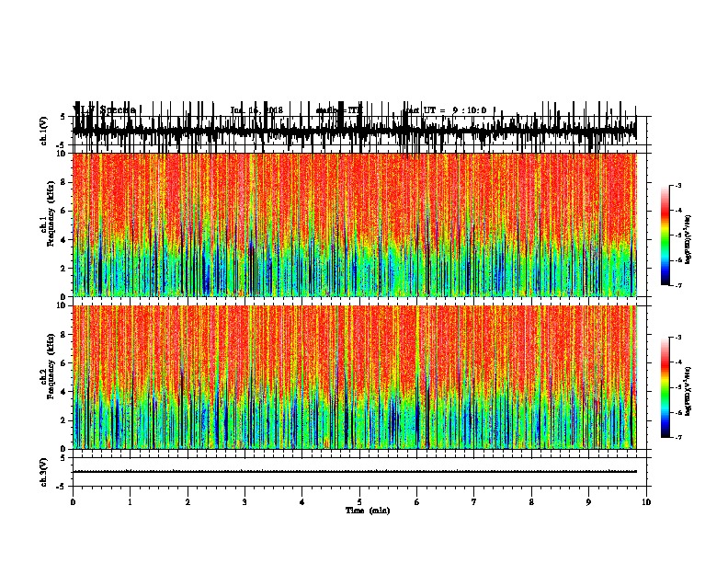
Task: Click the 'VLF Spectra' plot title
Action: point(104,109)
